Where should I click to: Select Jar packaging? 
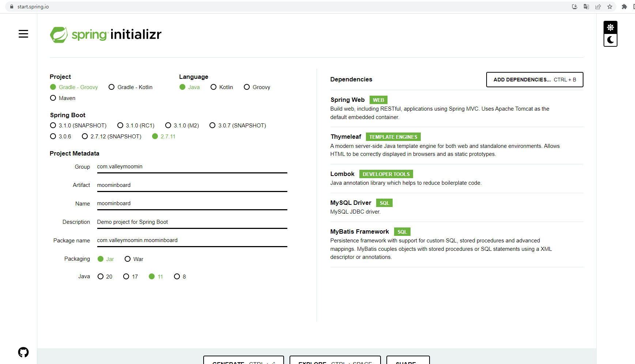[x=106, y=259]
